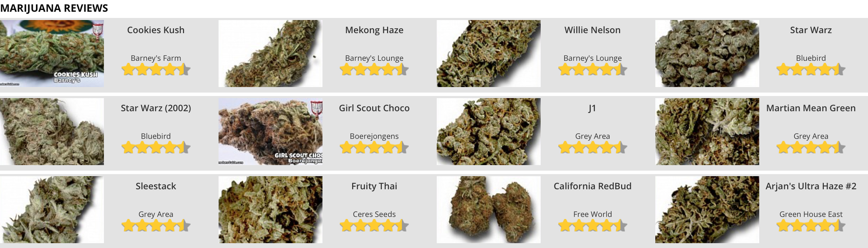The height and width of the screenshot is (248, 868).
Task: Click star rating under Ceres Seeds
Action: 374,226
